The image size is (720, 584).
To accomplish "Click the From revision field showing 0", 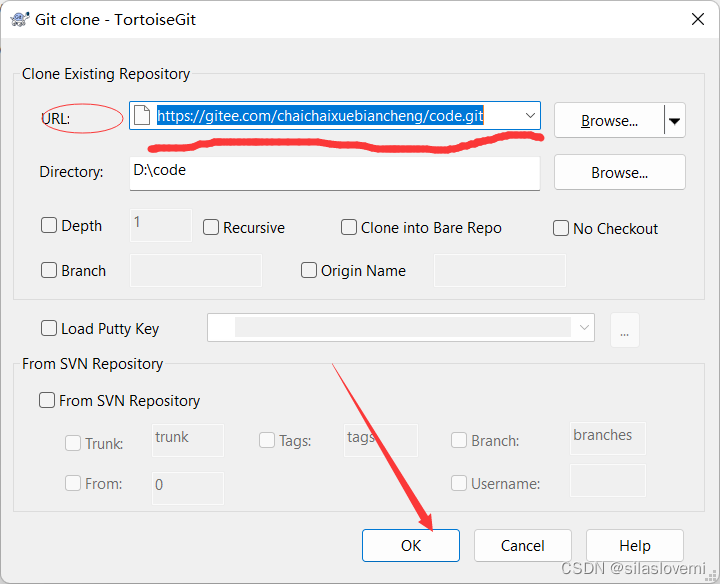I will 188,488.
